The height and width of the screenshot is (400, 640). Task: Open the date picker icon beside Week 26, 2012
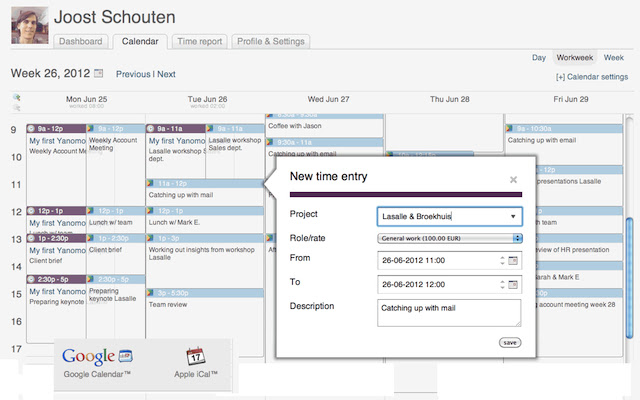(x=98, y=74)
